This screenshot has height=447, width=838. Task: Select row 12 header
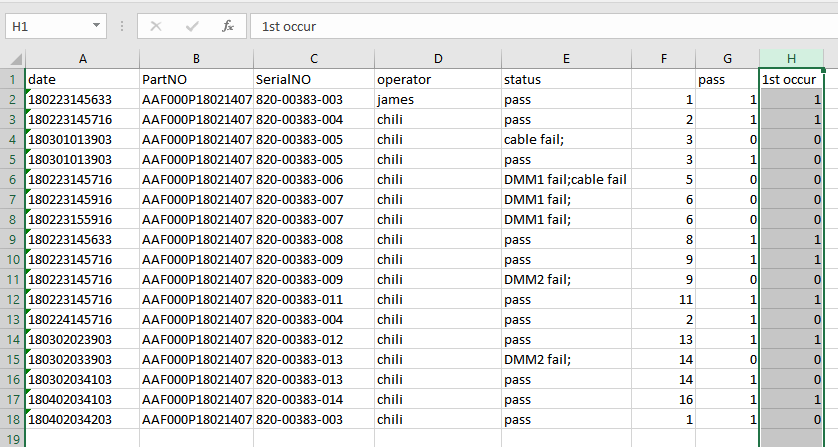coord(12,299)
